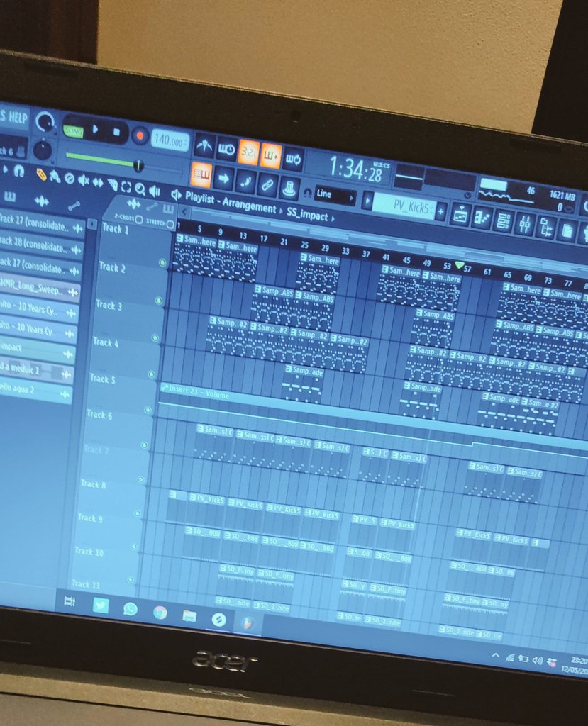Select the Zoom tool
Viewport: 588px width, 726px height.
140,189
